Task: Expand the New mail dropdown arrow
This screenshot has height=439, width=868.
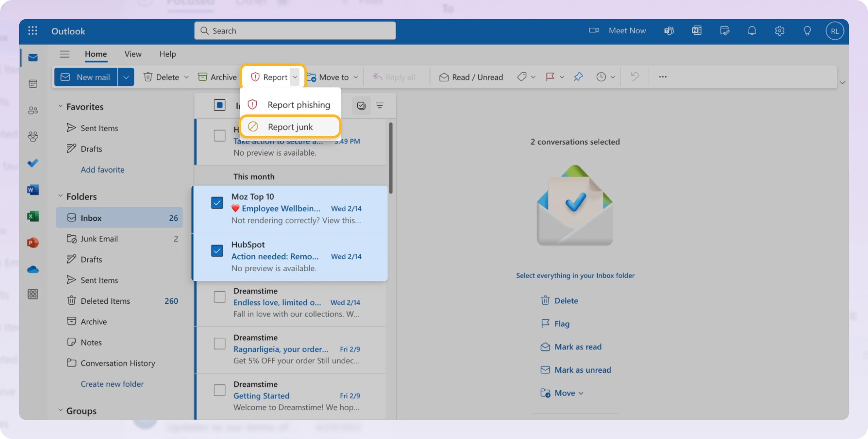Action: point(126,77)
